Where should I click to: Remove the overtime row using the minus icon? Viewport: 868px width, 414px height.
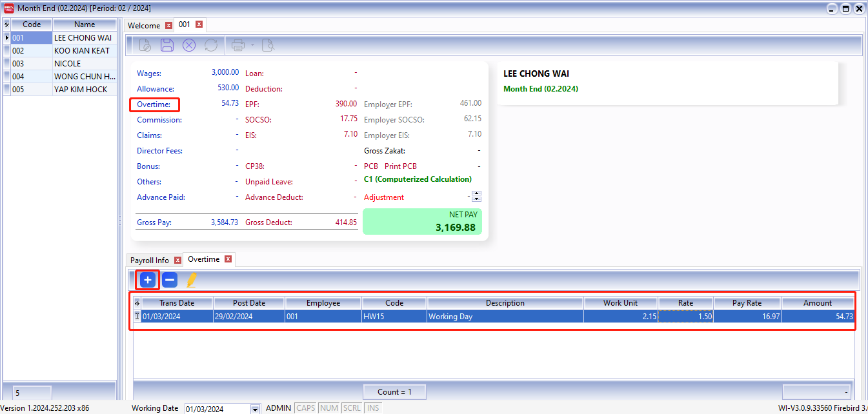pos(169,279)
